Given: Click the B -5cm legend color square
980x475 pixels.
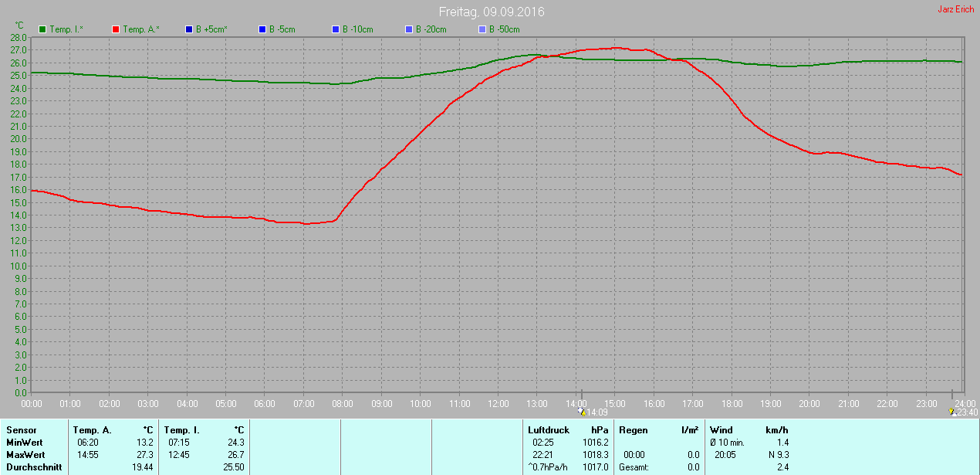Looking at the screenshot, I should (x=262, y=29).
